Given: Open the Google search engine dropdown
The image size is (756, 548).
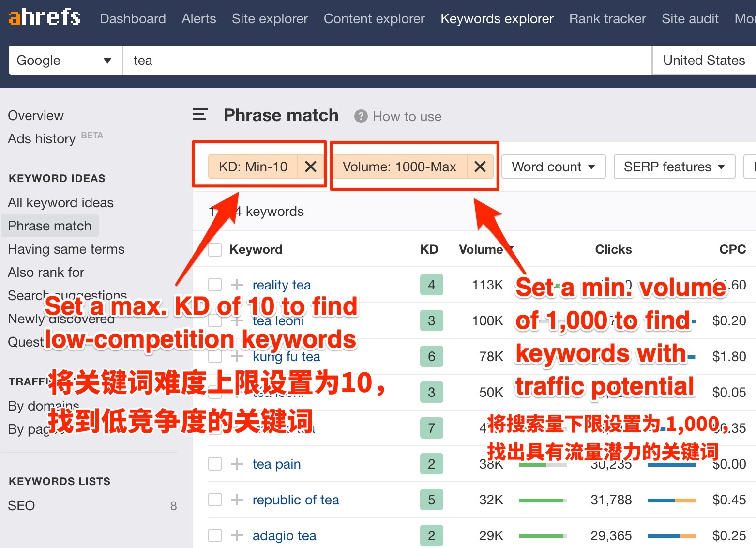Looking at the screenshot, I should click(x=64, y=60).
